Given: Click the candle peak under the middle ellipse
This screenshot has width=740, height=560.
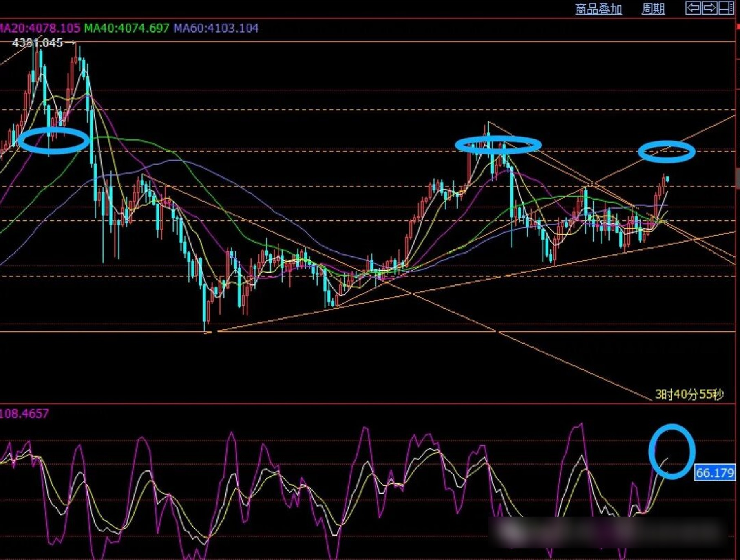Looking at the screenshot, I should [x=488, y=123].
